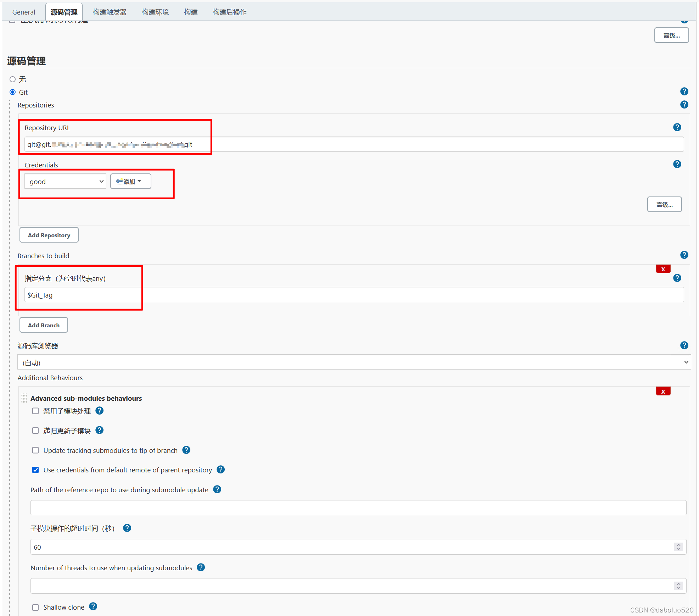Open help for Branches to build
The width and height of the screenshot is (699, 616).
coord(684,255)
